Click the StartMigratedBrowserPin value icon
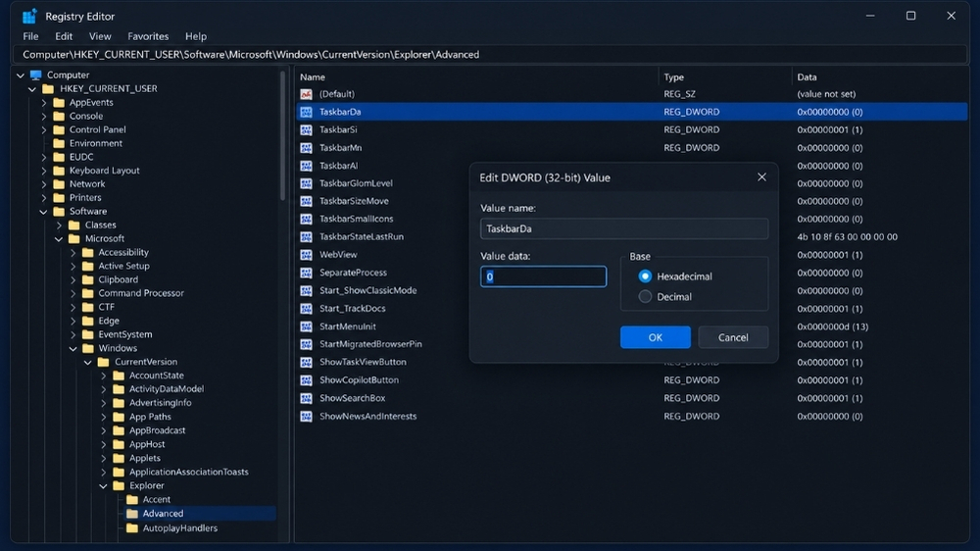The width and height of the screenshot is (980, 551). pyautogui.click(x=306, y=344)
